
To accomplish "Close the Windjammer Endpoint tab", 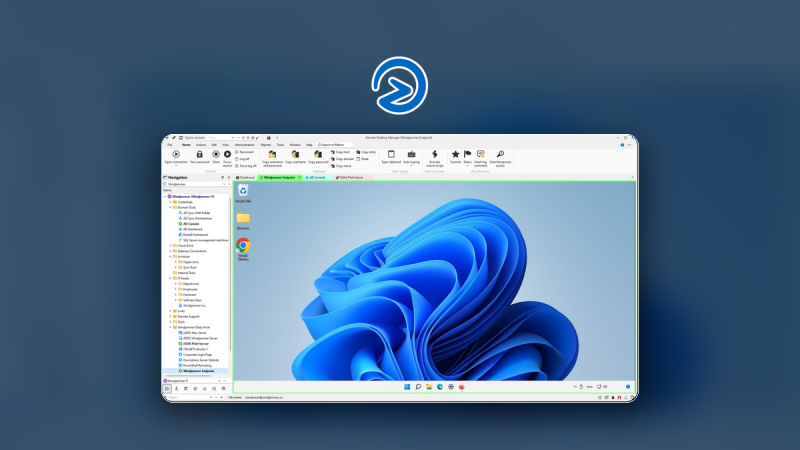I will (299, 178).
